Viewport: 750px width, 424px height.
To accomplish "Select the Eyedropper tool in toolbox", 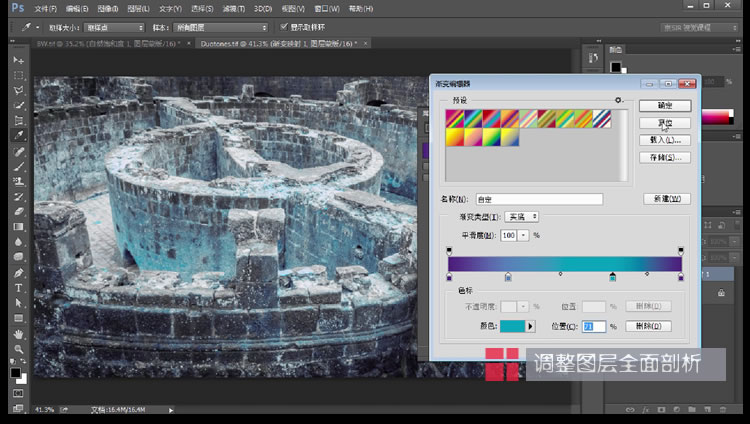I will coord(18,135).
